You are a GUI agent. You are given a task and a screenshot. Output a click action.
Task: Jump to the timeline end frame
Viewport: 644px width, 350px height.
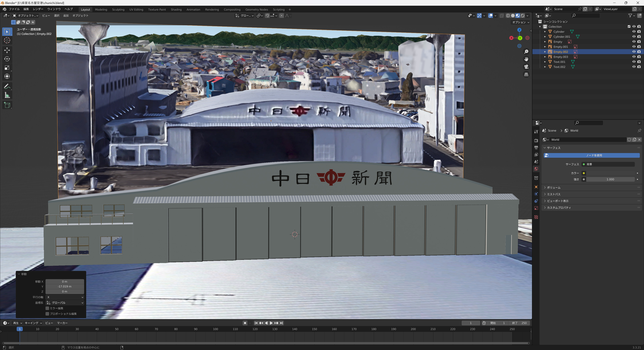282,323
